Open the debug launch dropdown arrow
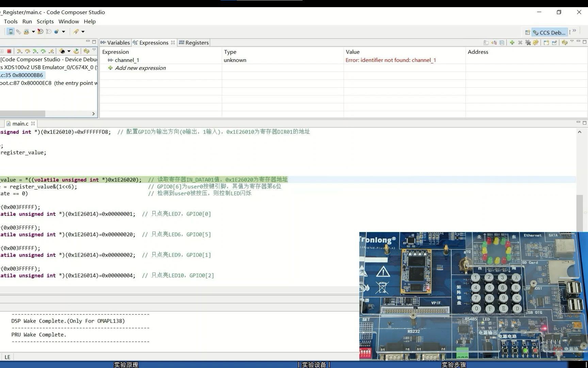The height and width of the screenshot is (368, 588). [33, 31]
